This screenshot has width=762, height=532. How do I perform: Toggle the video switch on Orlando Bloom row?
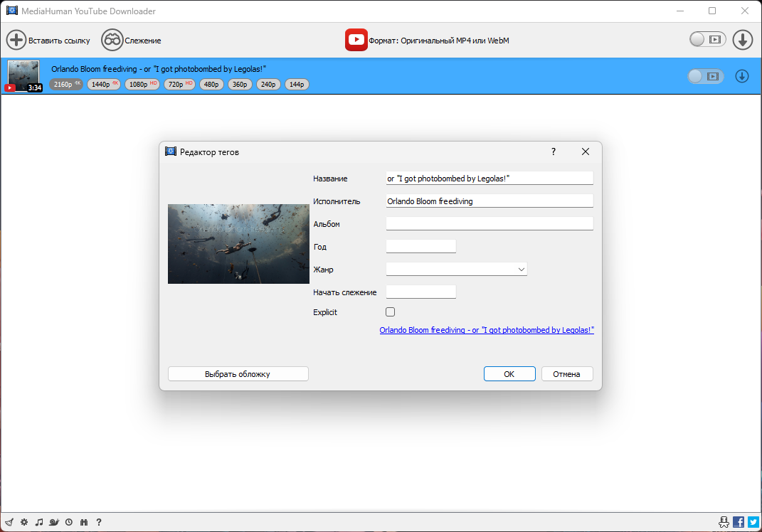pyautogui.click(x=706, y=76)
